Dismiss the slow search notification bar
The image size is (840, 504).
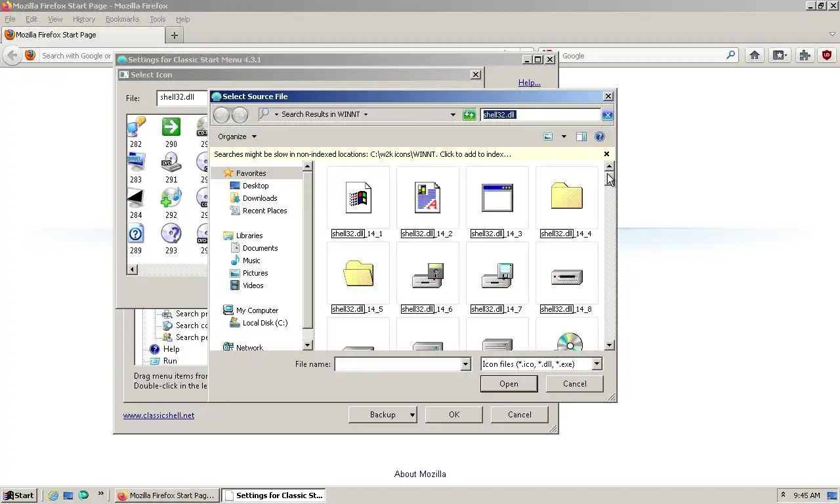(606, 154)
